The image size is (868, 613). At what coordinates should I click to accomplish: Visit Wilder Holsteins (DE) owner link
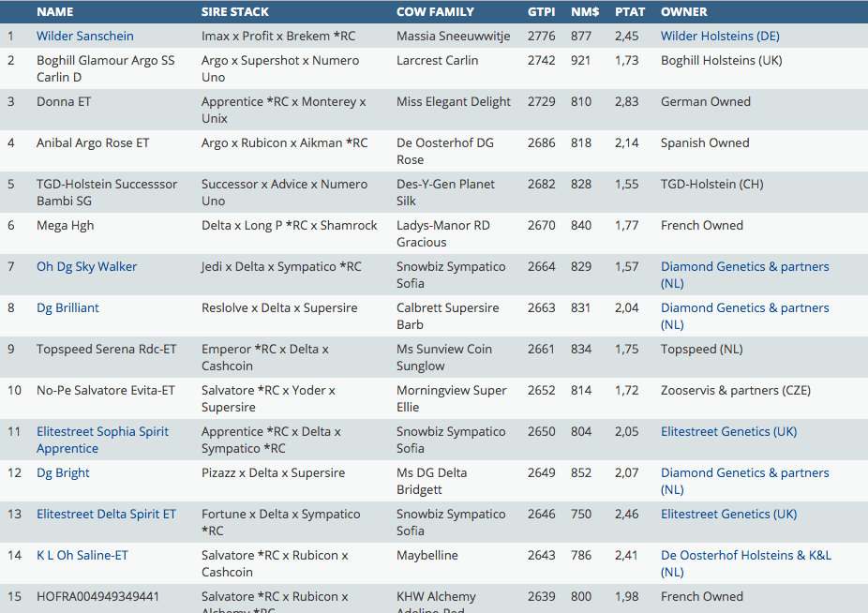click(x=720, y=37)
